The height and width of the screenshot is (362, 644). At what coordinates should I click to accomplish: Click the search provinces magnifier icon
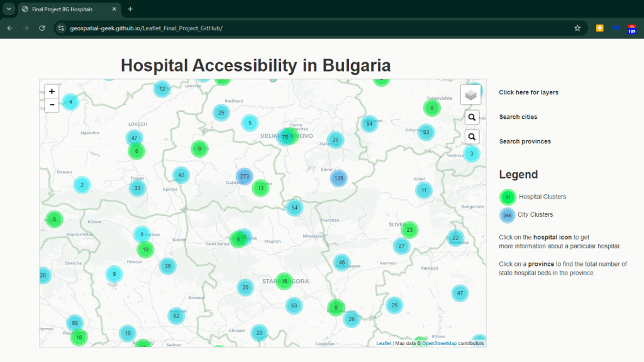(472, 136)
